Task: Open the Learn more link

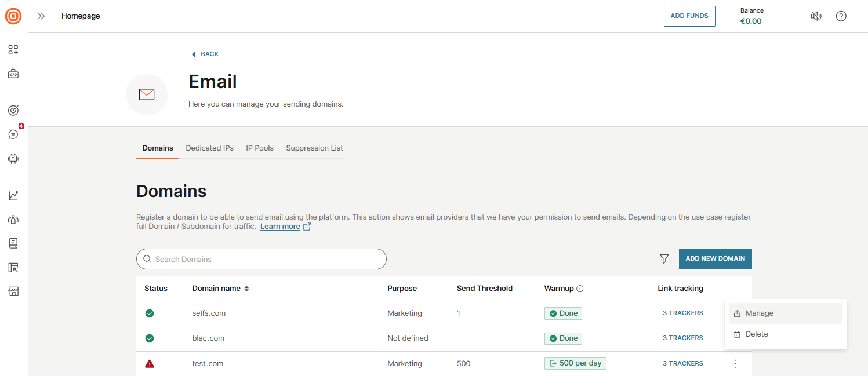Action: (280, 226)
